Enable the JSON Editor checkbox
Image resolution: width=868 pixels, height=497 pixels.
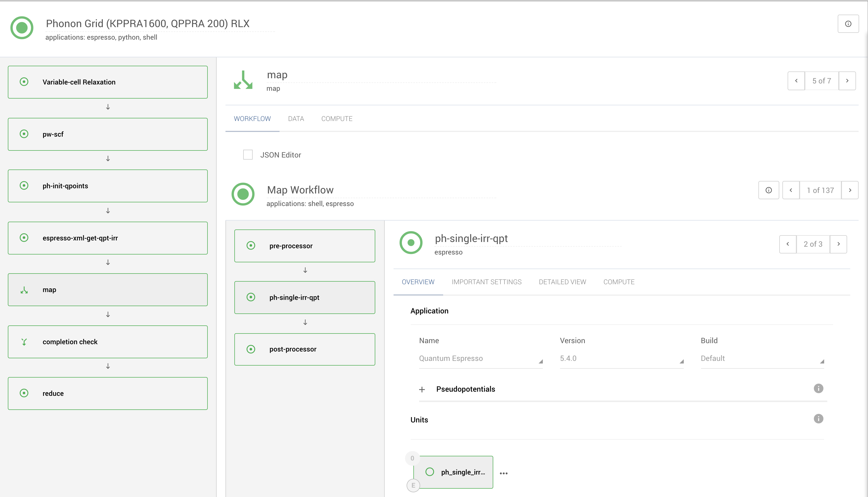click(x=248, y=155)
